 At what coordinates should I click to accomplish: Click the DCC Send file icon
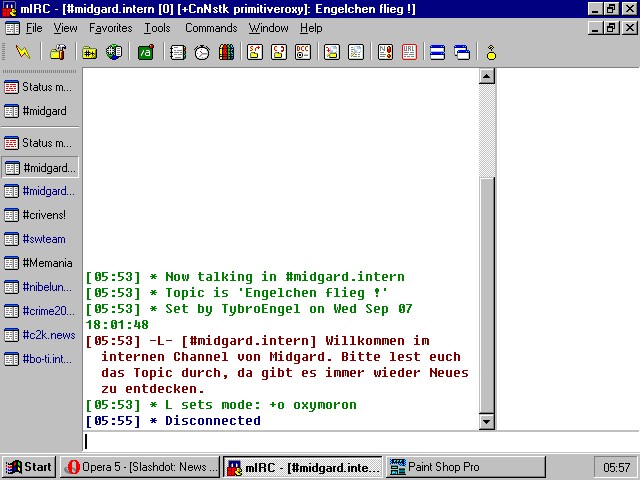(x=255, y=52)
